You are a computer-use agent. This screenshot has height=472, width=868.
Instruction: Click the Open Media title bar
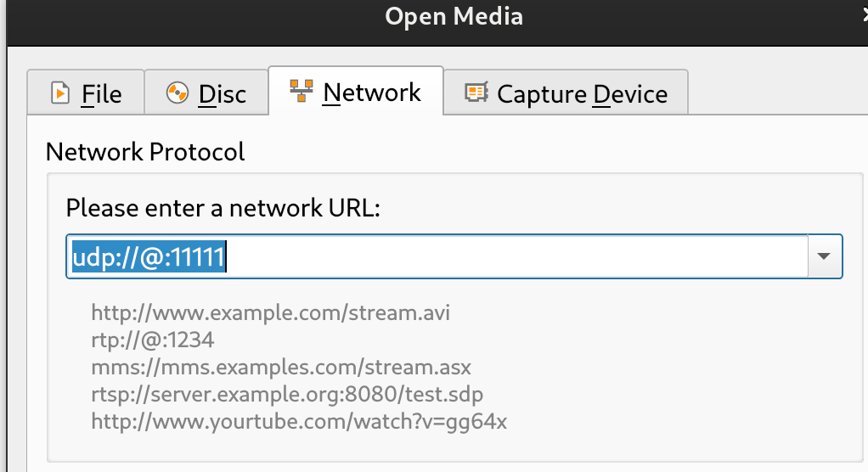coord(454,15)
